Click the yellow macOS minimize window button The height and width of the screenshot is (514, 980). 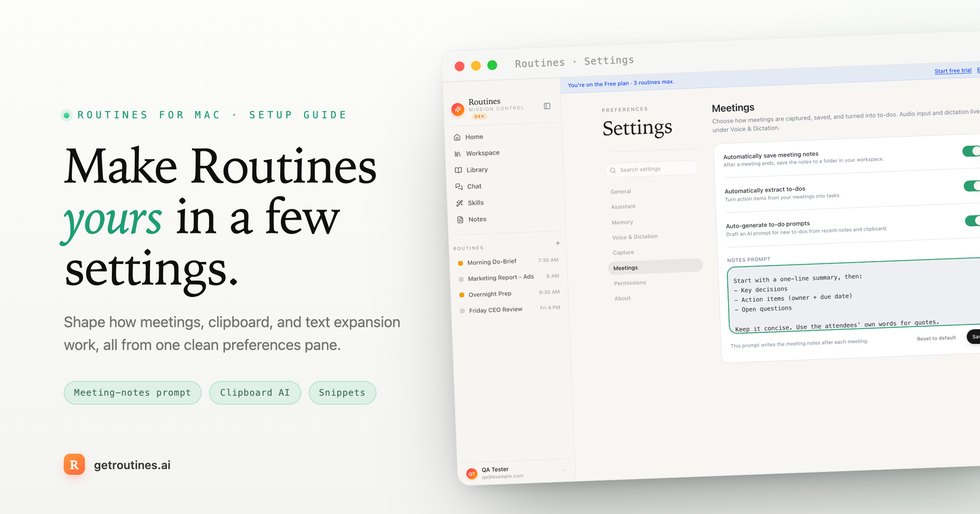point(476,66)
